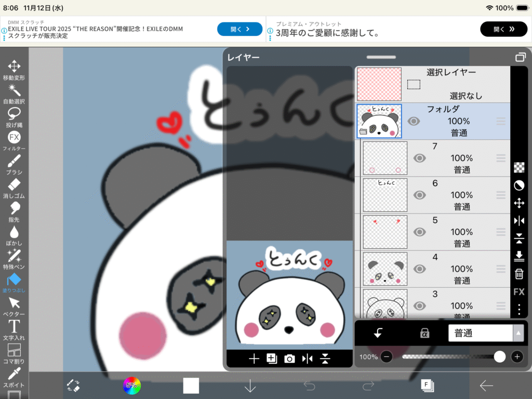Hide the フォルダ folder layer
Image resolution: width=532 pixels, height=399 pixels.
coord(414,121)
